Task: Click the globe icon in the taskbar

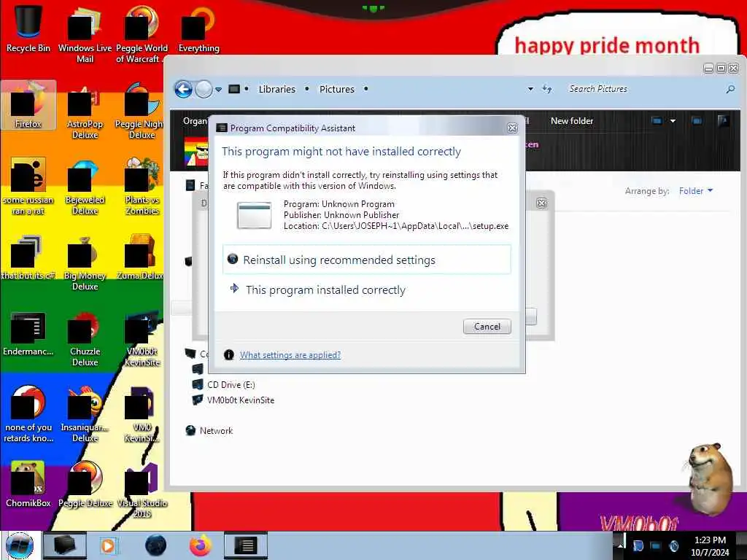Action: tap(155, 545)
